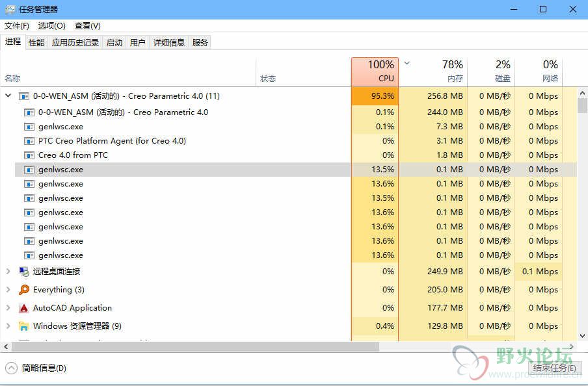This screenshot has height=386, width=588.
Task: Click the vertical scrollbar thumb
Action: click(x=582, y=105)
